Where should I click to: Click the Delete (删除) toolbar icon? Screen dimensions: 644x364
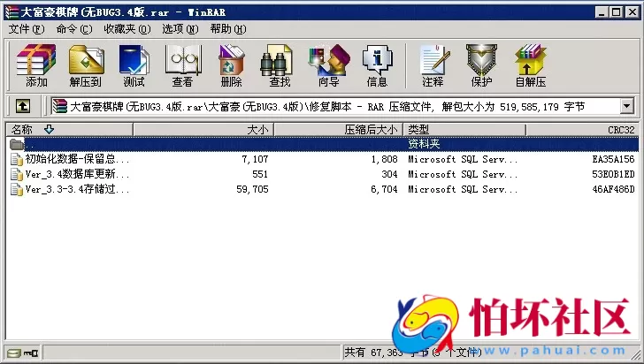point(231,65)
